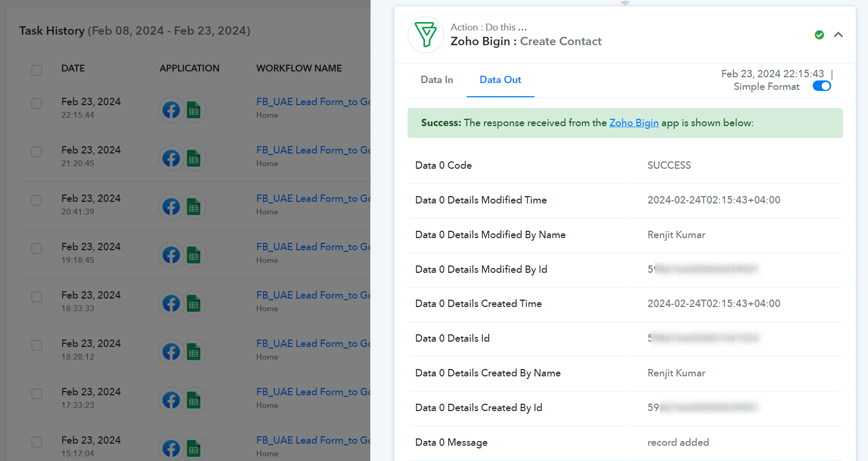Click the green success checkmark icon
The width and height of the screenshot is (868, 461).
coord(819,35)
